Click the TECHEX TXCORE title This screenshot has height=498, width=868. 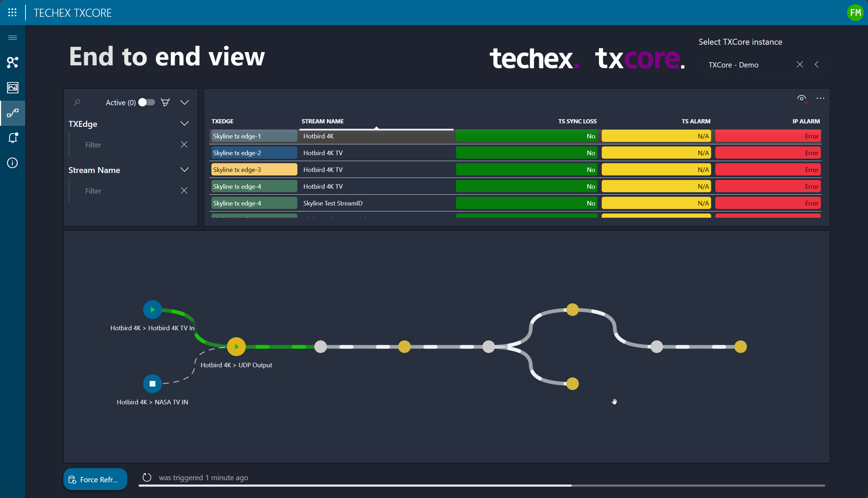tap(73, 13)
